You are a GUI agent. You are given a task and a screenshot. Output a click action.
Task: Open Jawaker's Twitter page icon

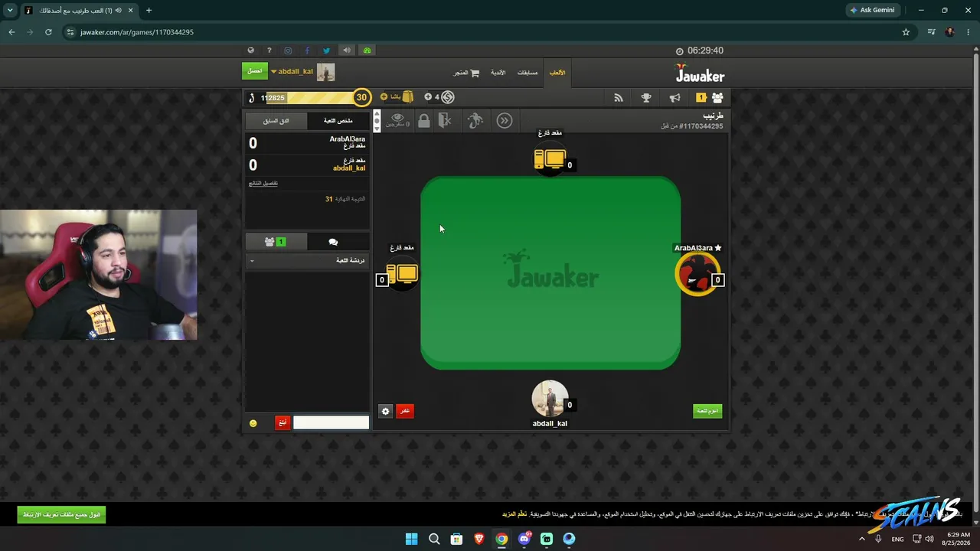click(x=326, y=51)
